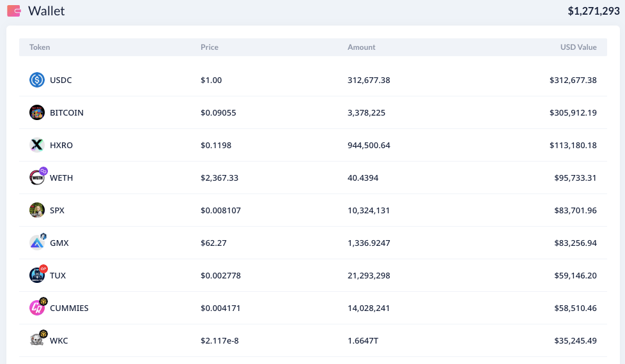This screenshot has width=625, height=364.
Task: Select the HXRO token name
Action: pos(61,146)
